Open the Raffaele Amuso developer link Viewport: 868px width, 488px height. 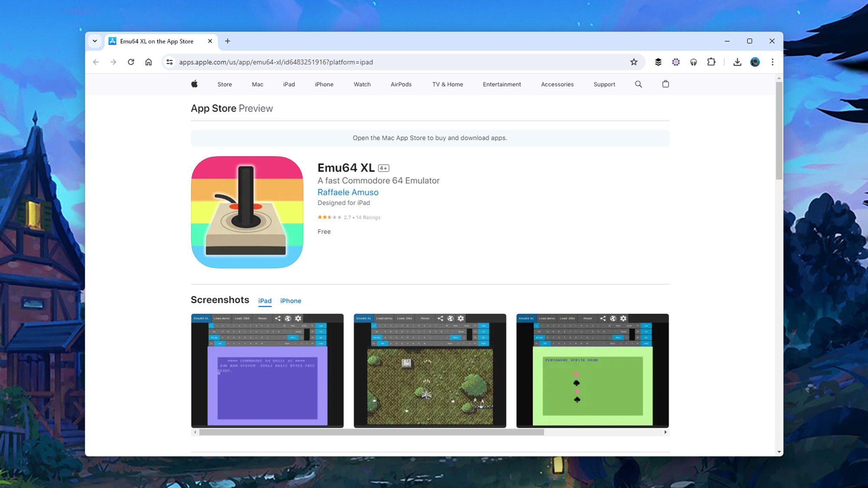pos(348,192)
